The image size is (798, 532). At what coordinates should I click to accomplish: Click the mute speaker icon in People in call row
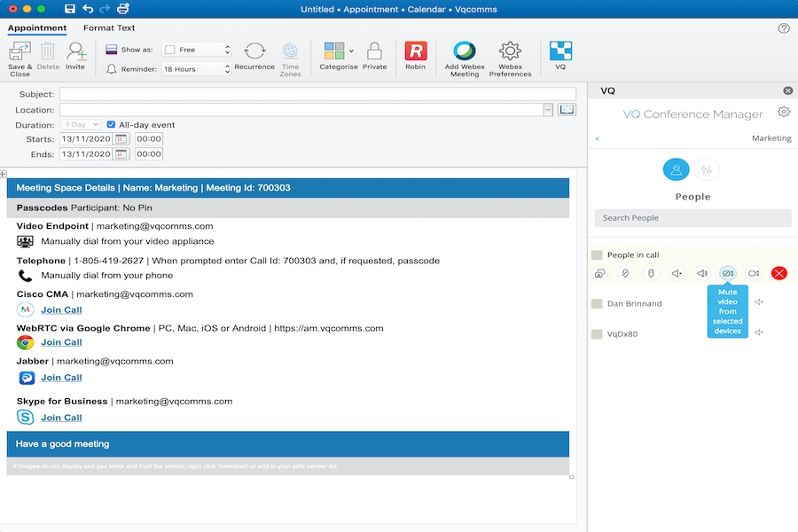pyautogui.click(x=677, y=273)
